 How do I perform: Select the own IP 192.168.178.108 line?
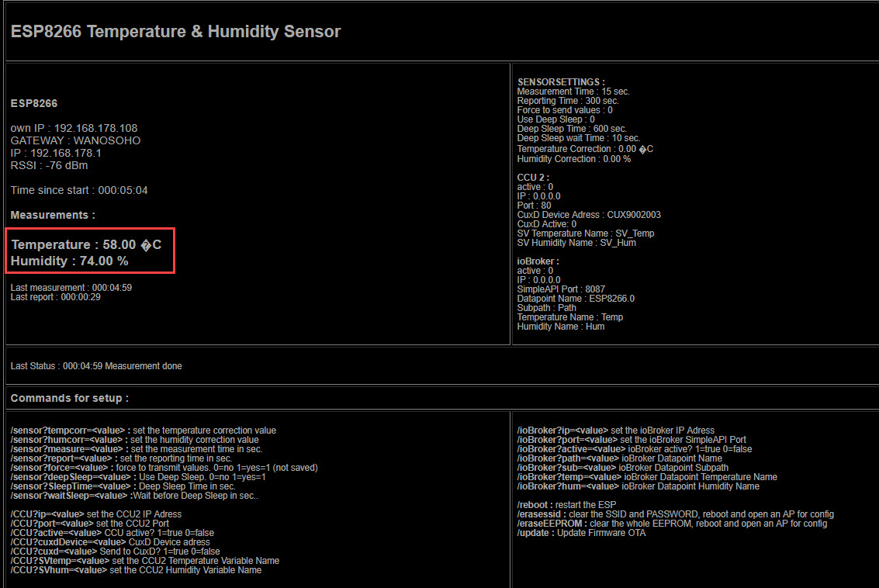click(x=74, y=128)
